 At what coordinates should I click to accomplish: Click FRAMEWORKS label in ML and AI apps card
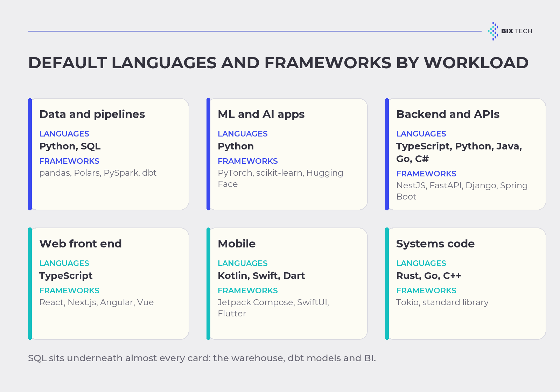248,161
